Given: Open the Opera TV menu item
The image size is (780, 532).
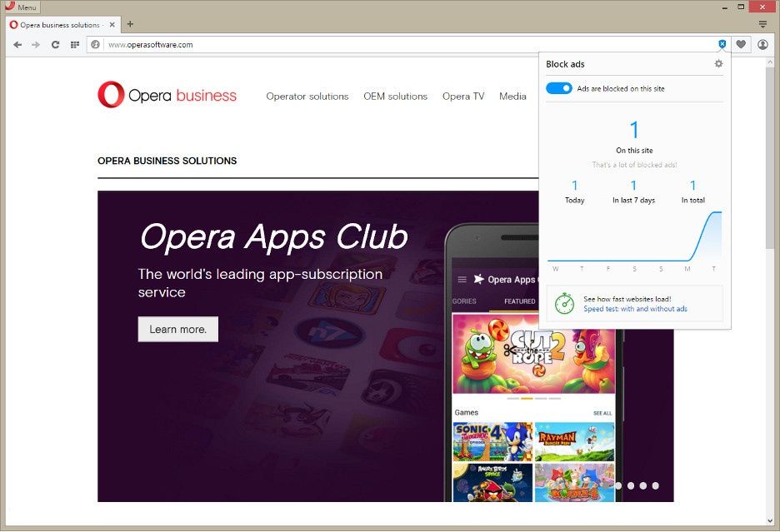Looking at the screenshot, I should click(463, 97).
